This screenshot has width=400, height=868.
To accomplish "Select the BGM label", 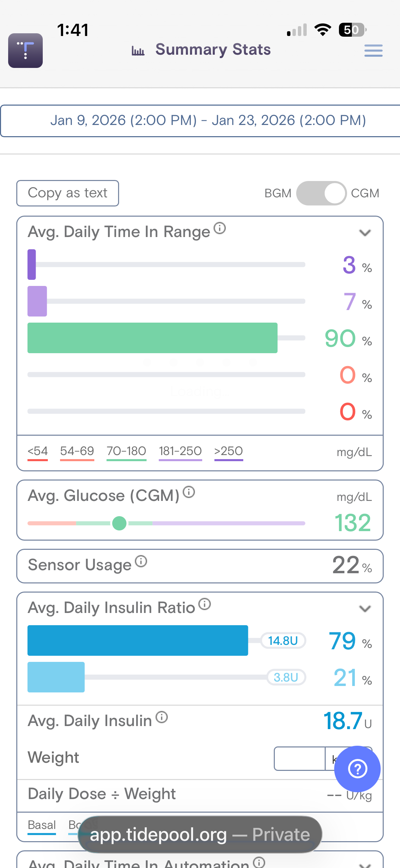I will pos(278,193).
